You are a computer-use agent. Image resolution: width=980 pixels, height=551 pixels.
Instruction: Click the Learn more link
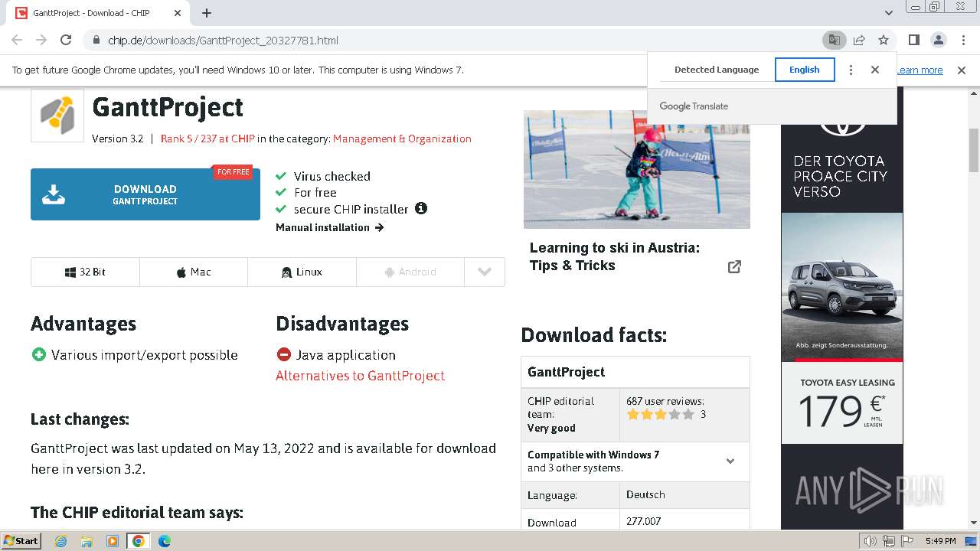920,70
